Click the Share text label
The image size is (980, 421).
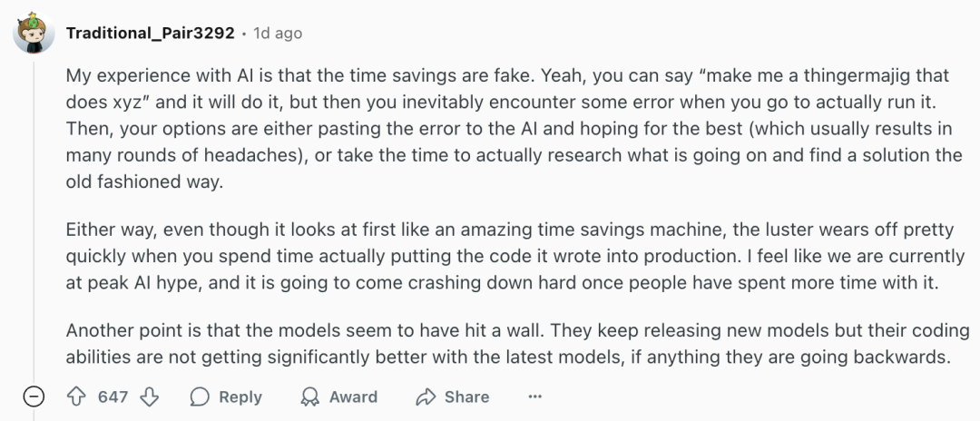[466, 397]
